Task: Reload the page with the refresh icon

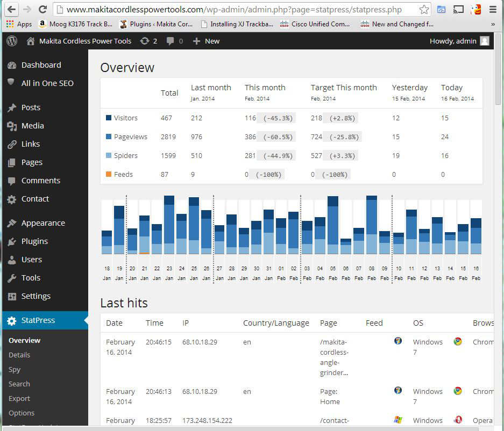Action: [42, 9]
